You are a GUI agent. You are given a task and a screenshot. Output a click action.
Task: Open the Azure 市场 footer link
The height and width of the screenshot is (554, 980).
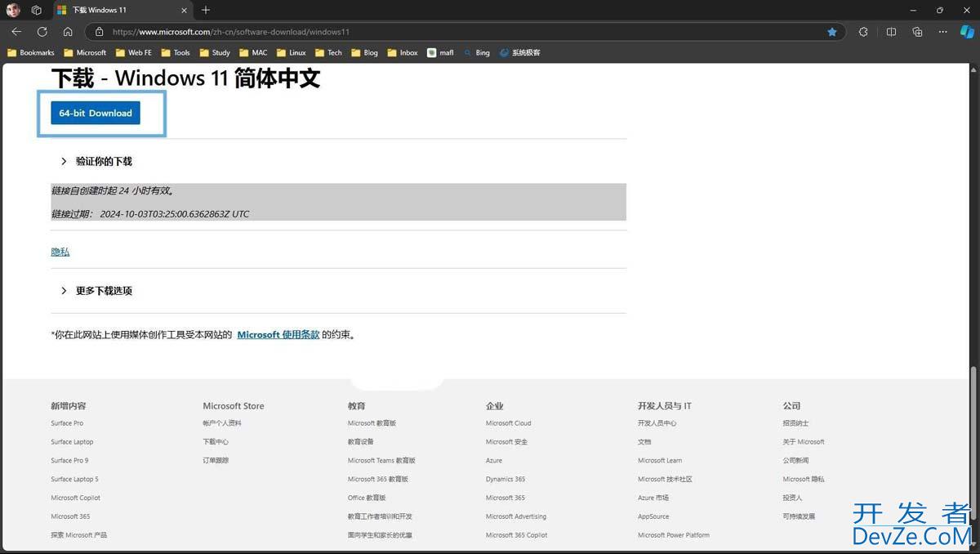click(x=653, y=498)
